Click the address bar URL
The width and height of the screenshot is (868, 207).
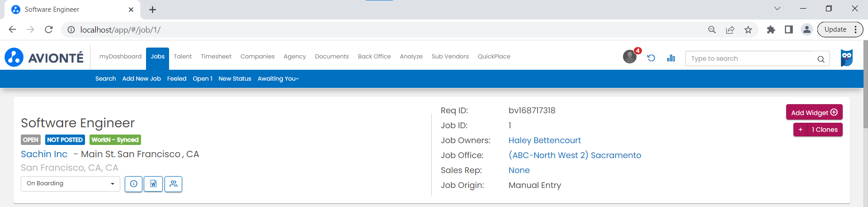(120, 30)
